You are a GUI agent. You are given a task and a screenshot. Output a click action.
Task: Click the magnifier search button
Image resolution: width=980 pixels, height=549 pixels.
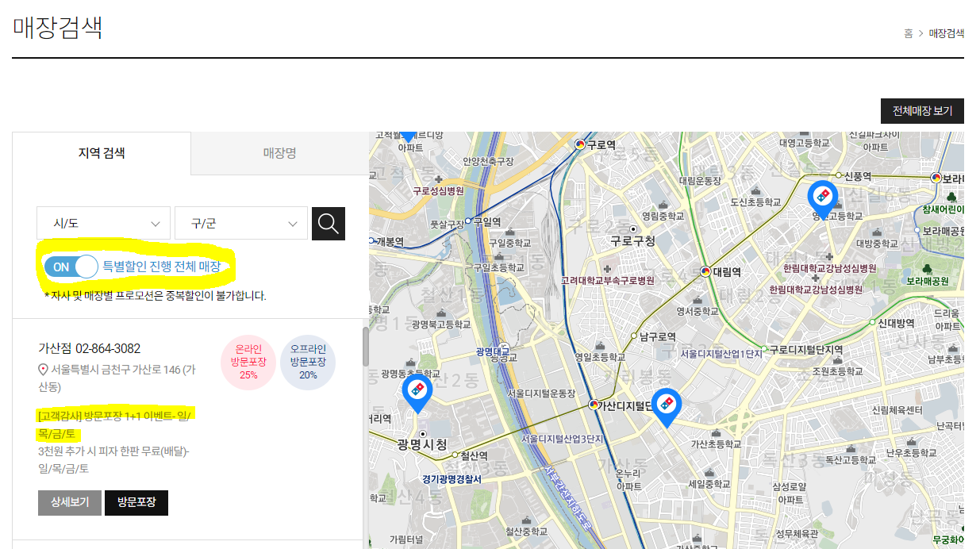point(329,223)
